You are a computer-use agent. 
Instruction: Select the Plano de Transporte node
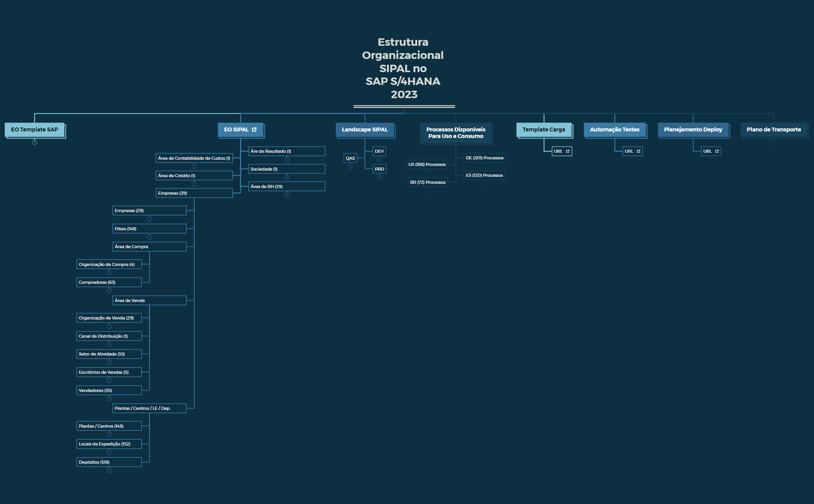774,129
